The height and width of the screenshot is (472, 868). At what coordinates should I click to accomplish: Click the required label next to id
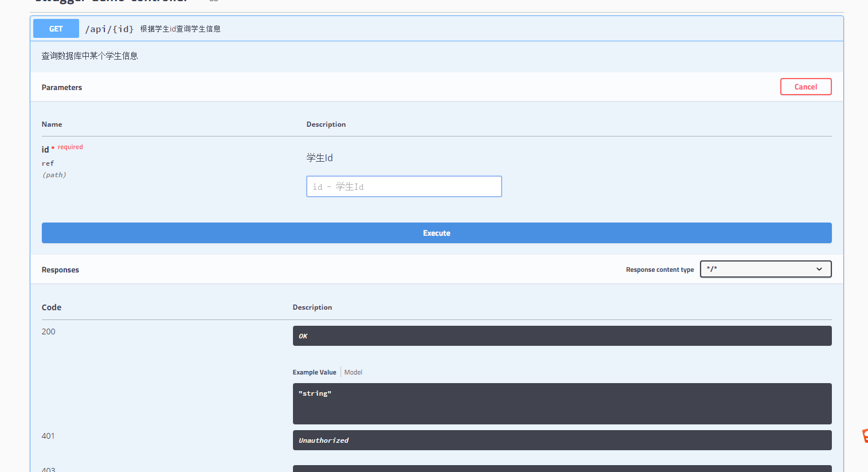coord(70,147)
